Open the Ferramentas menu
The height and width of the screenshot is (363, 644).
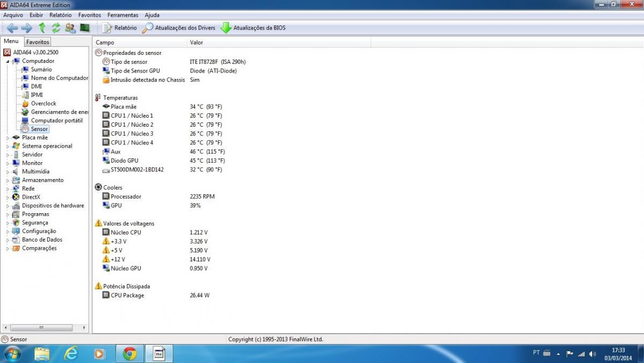123,15
